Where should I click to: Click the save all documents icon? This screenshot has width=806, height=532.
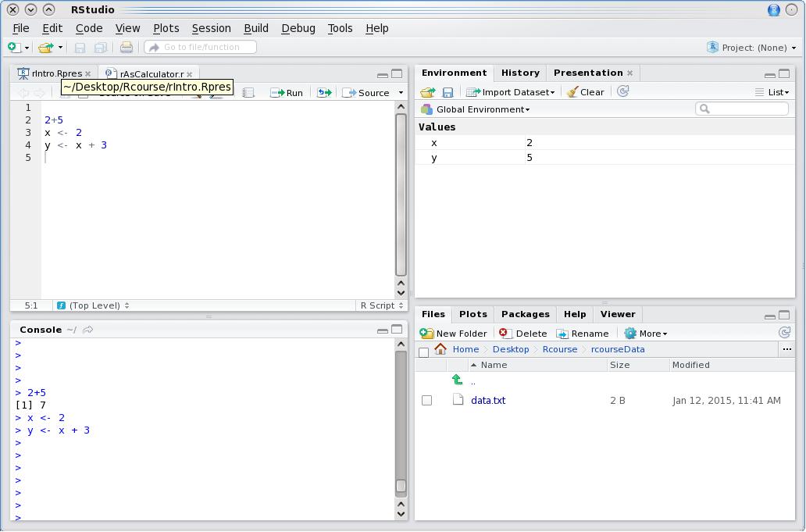[x=100, y=48]
